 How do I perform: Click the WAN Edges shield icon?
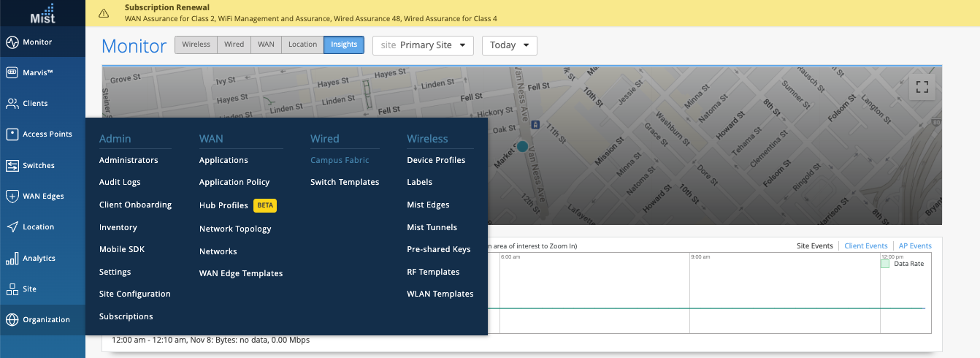[x=12, y=197]
